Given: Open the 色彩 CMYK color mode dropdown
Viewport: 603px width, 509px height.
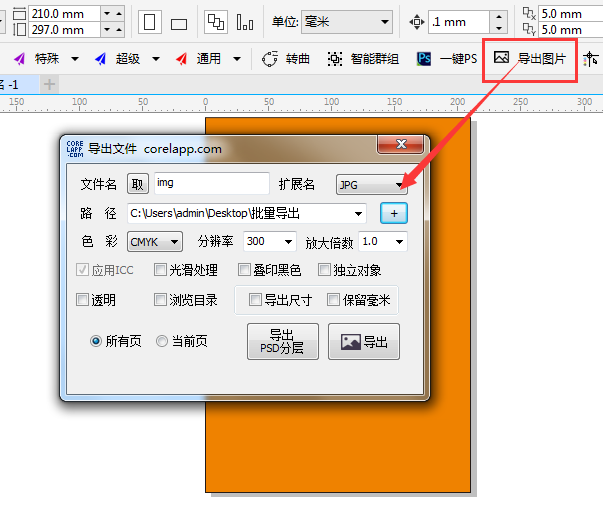Looking at the screenshot, I should click(155, 242).
